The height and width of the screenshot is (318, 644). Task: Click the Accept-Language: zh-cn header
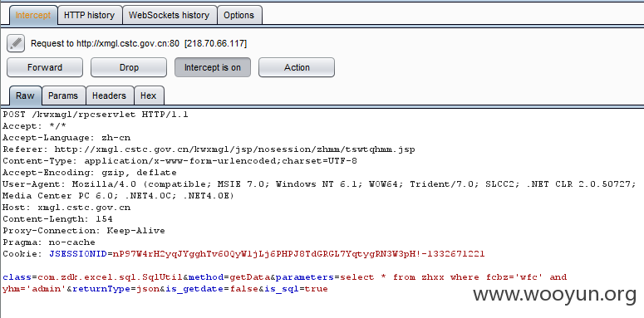pyautogui.click(x=66, y=138)
